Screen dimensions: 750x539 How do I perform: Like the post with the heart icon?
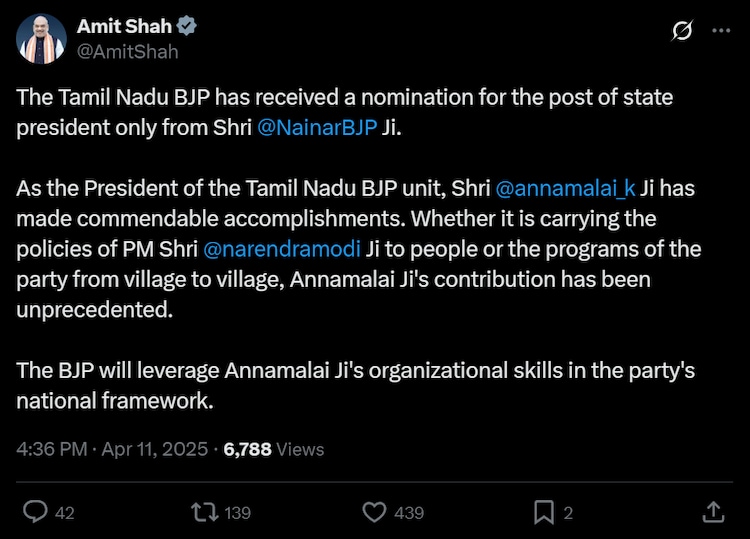[x=374, y=512]
